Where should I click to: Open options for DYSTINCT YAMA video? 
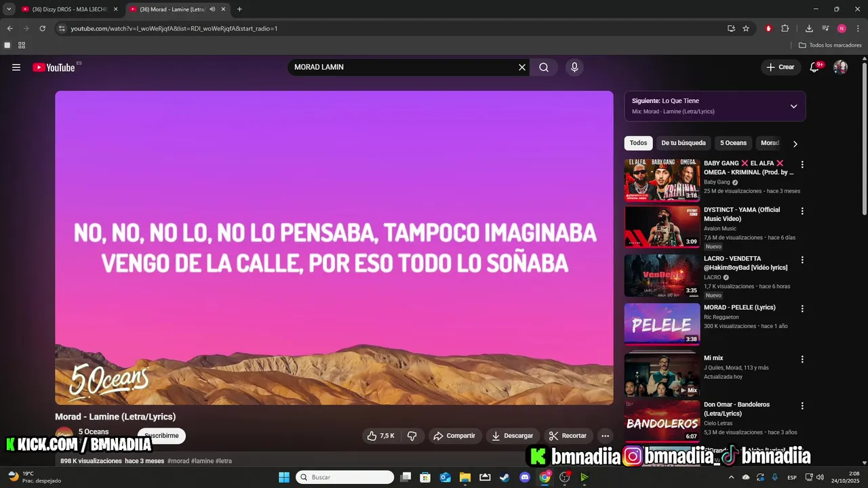(x=802, y=211)
